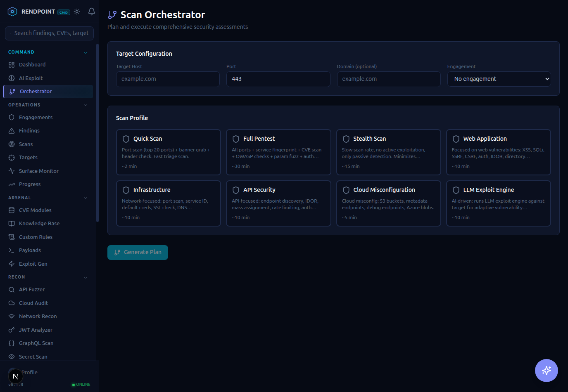568x392 pixels.
Task: Launch the GraphQL Scan tool
Action: coord(36,343)
